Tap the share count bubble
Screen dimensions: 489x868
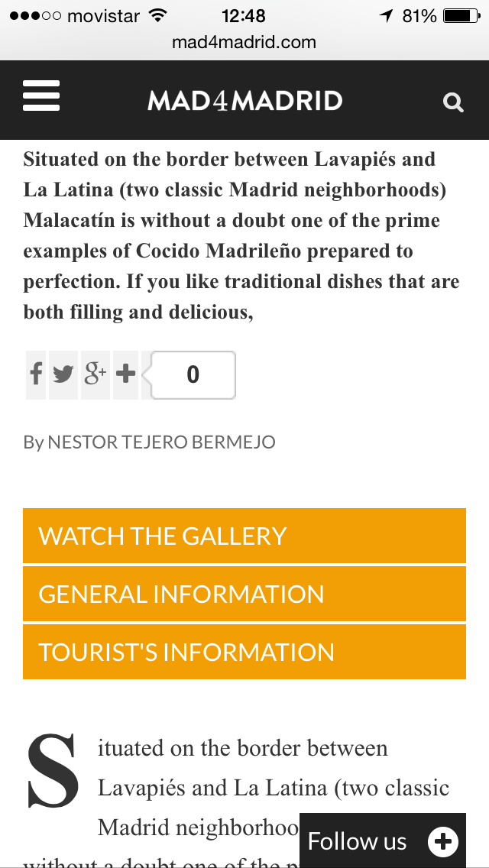pyautogui.click(x=193, y=374)
